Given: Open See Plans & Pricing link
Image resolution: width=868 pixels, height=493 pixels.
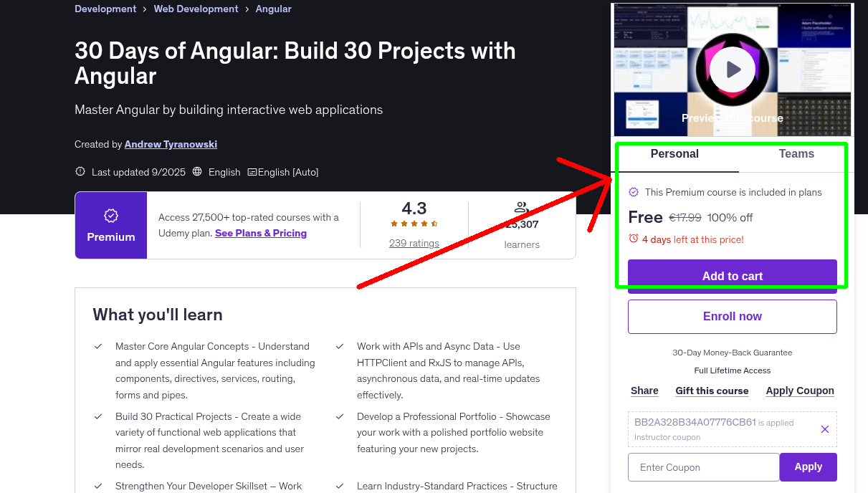Looking at the screenshot, I should (x=260, y=233).
